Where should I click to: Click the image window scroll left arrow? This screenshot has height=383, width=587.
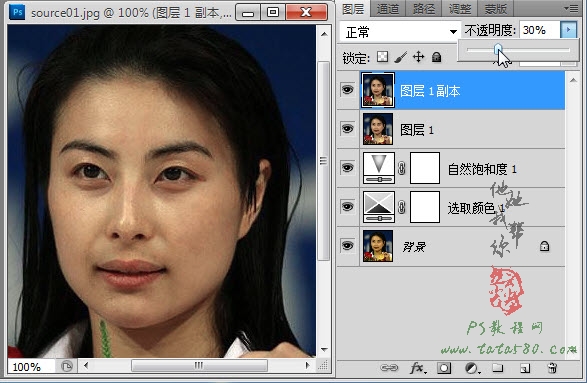tap(86, 365)
